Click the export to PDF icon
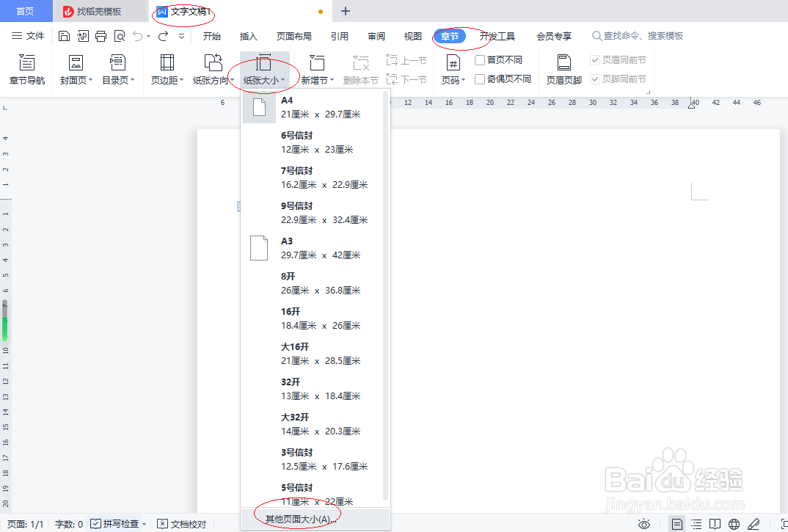Viewport: 788px width, 532px height. tap(83, 36)
